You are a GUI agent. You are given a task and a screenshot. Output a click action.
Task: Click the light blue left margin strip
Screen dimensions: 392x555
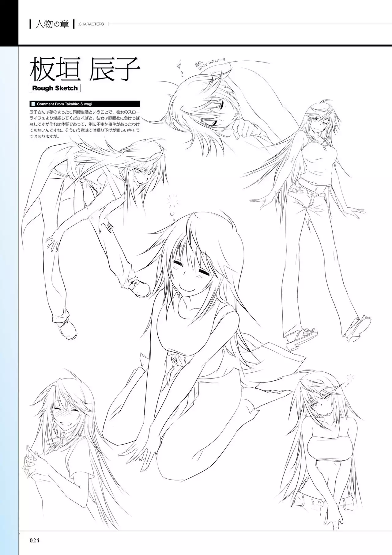9,276
